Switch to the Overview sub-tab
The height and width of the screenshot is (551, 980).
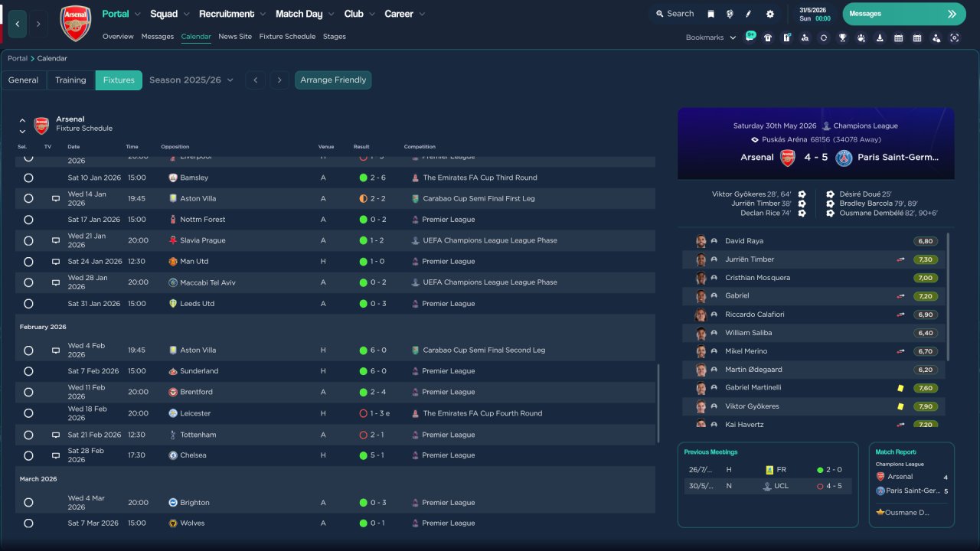118,37
